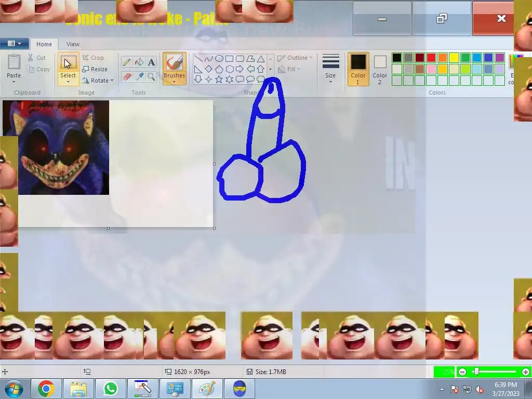Click the Brushes tool icon
Screen dimensions: 532x399
(x=175, y=62)
